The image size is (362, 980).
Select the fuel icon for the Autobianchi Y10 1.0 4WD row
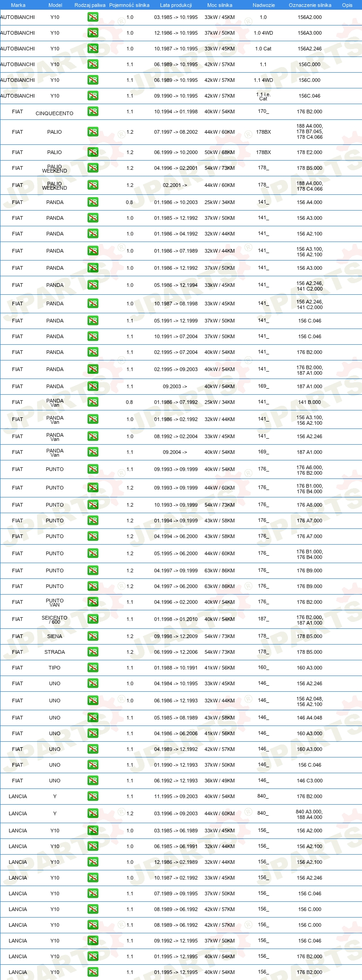pyautogui.click(x=93, y=33)
